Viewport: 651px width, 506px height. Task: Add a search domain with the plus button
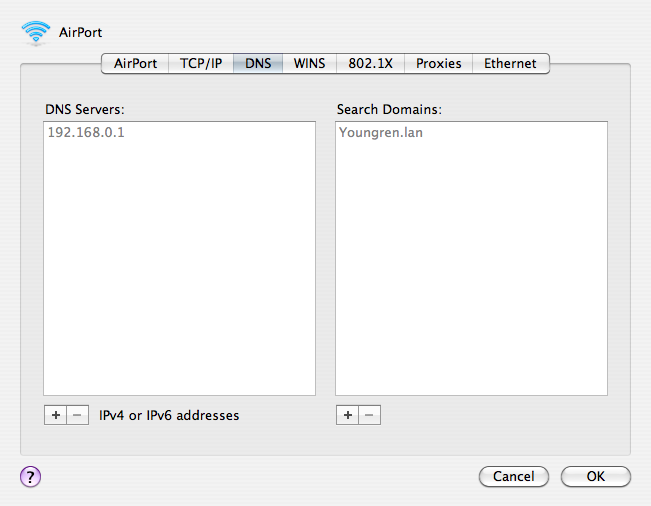pyautogui.click(x=347, y=415)
